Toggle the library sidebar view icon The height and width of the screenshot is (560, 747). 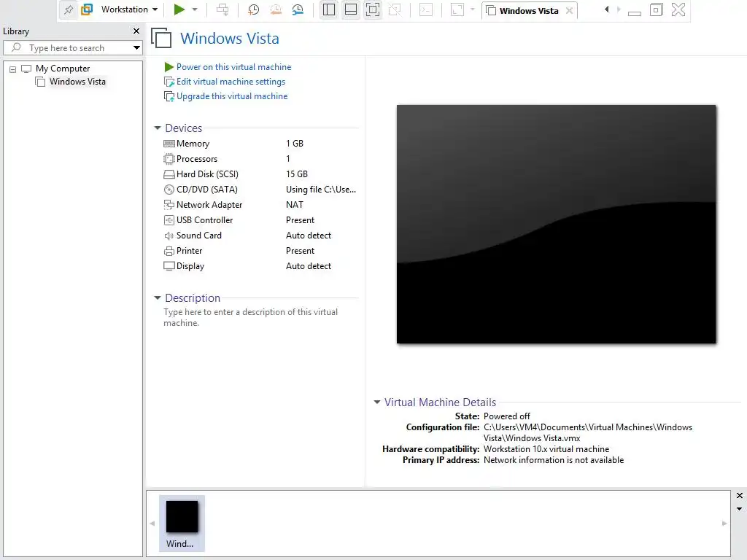[x=329, y=9]
